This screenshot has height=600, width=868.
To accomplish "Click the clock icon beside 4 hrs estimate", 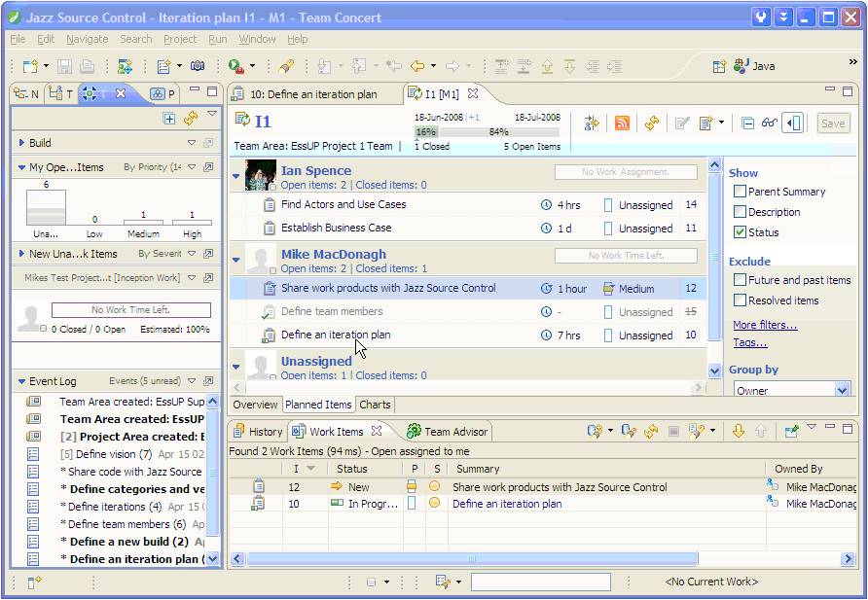I will (x=546, y=205).
